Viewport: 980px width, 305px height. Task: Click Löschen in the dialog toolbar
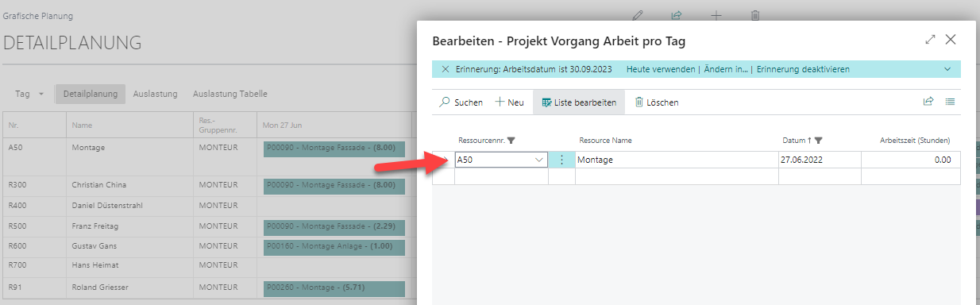pos(656,102)
